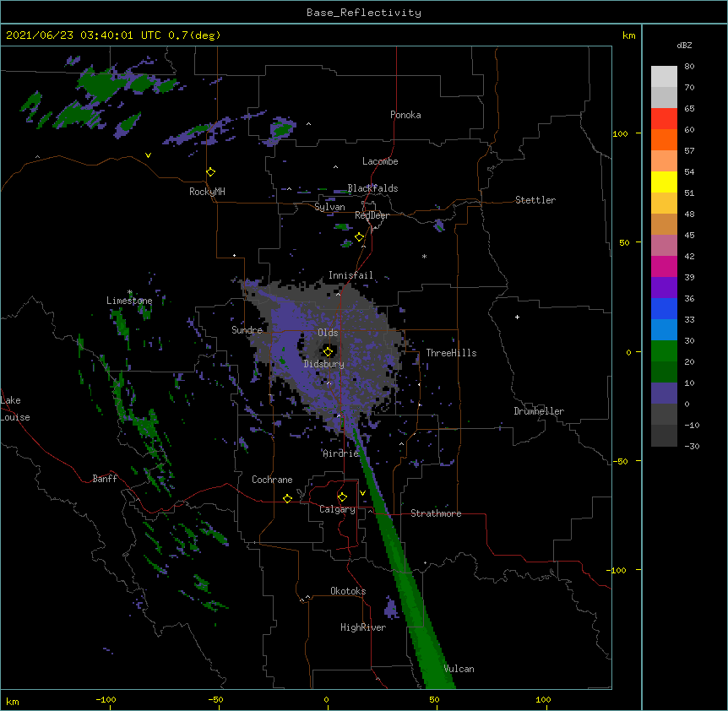This screenshot has height=711, width=728.
Task: Select the violet 36-39 dBZ legend swatch
Action: tap(664, 287)
